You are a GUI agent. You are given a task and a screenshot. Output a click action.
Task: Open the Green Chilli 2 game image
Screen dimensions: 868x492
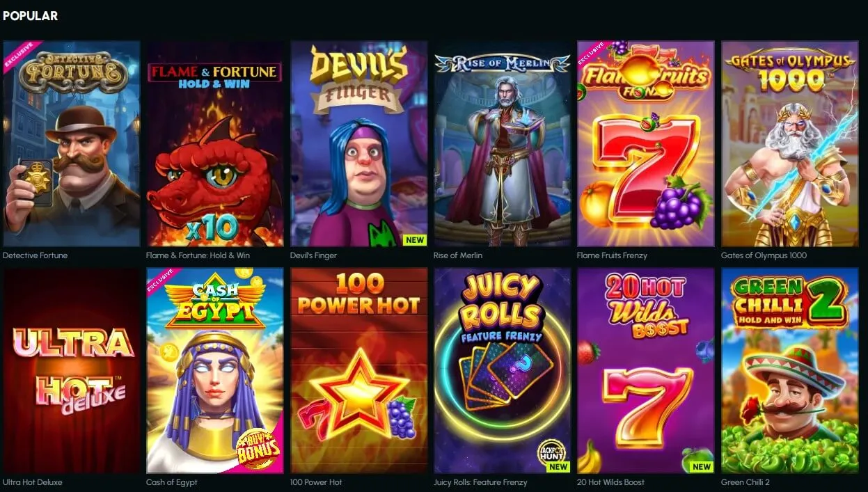[x=790, y=370]
